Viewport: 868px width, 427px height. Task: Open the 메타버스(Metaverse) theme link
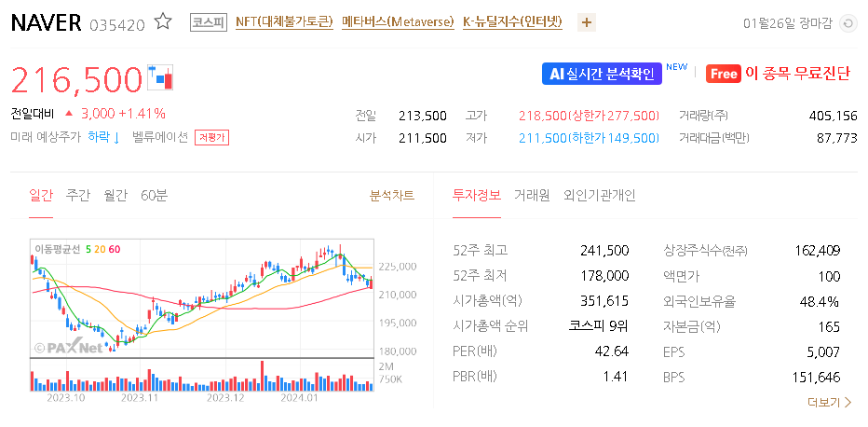pos(398,22)
